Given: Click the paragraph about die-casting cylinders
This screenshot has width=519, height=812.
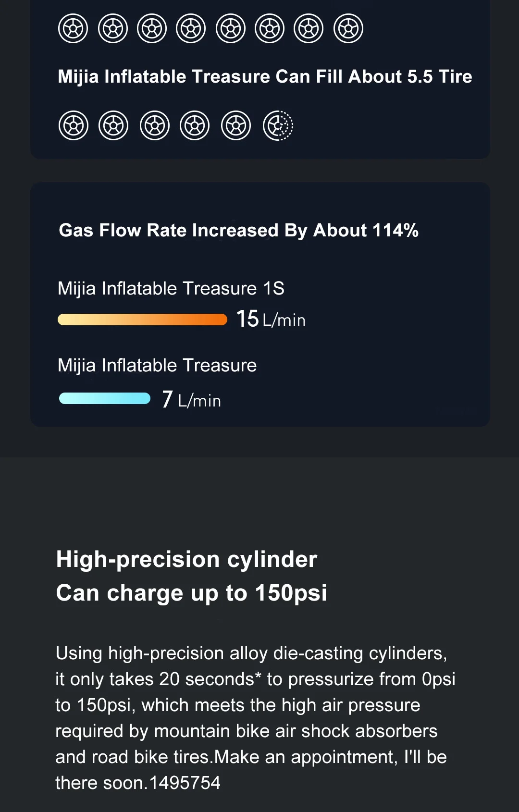Looking at the screenshot, I should click(255, 705).
